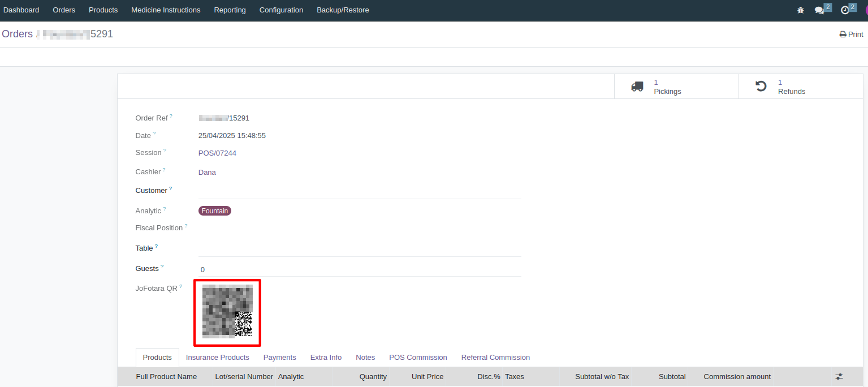Switch to the Notes tab
868x387 pixels.
365,358
